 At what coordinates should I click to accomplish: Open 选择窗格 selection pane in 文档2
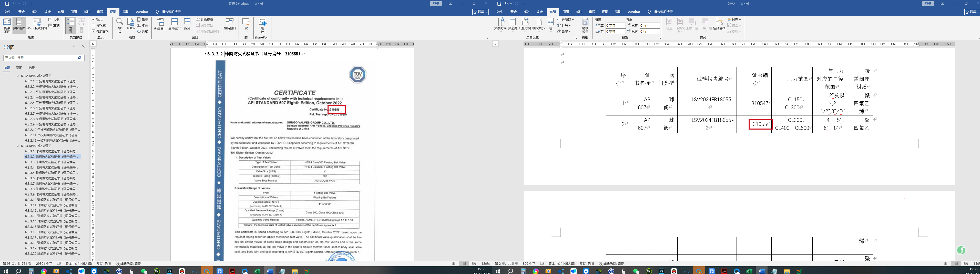tap(719, 24)
